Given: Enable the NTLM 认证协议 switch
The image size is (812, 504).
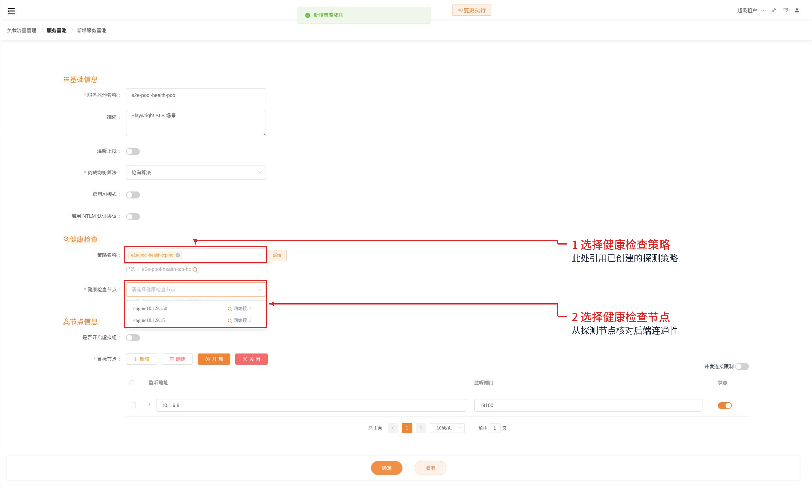Looking at the screenshot, I should pos(133,216).
